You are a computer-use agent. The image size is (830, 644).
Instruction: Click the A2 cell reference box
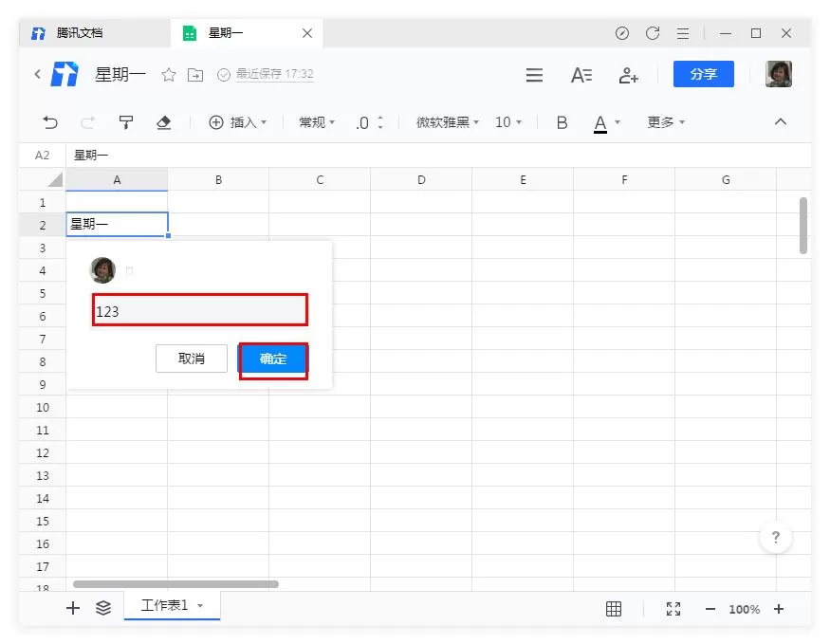pyautogui.click(x=43, y=155)
